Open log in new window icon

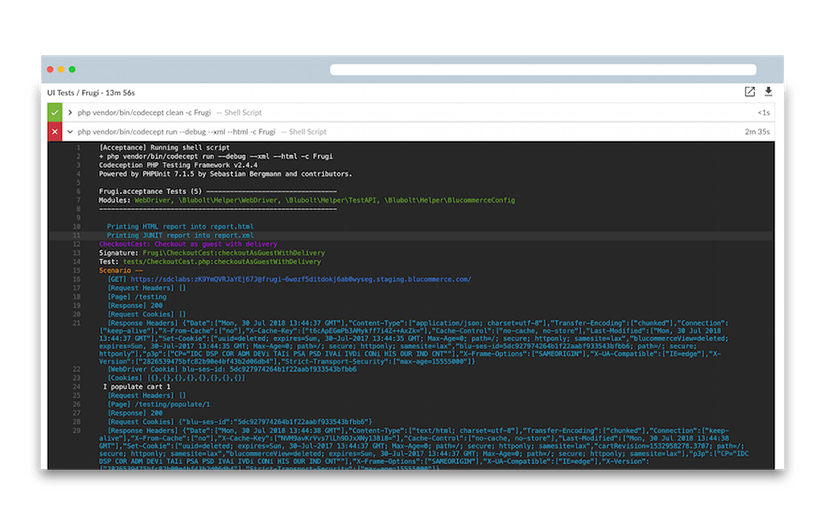750,92
